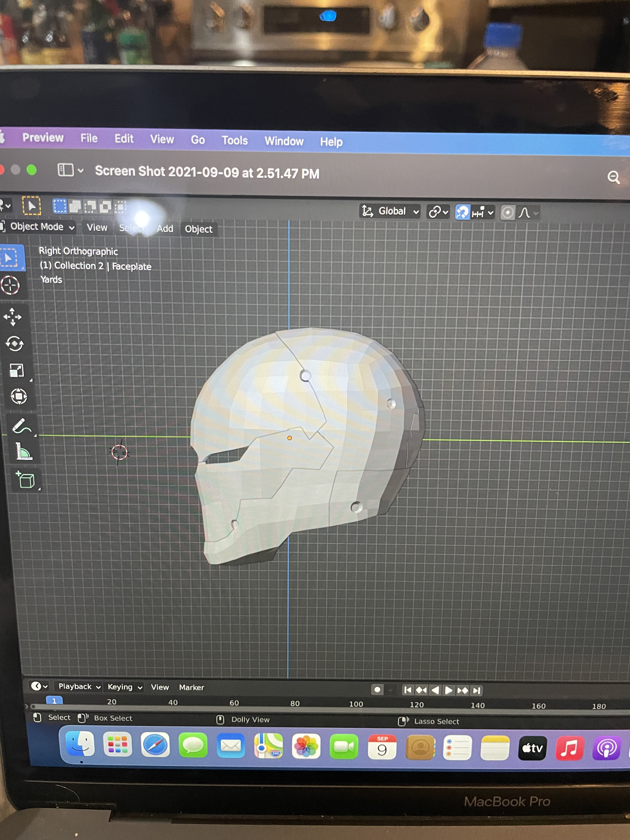Screen dimensions: 630x840
Task: Click the Faceplate object origin dot
Action: (x=289, y=438)
